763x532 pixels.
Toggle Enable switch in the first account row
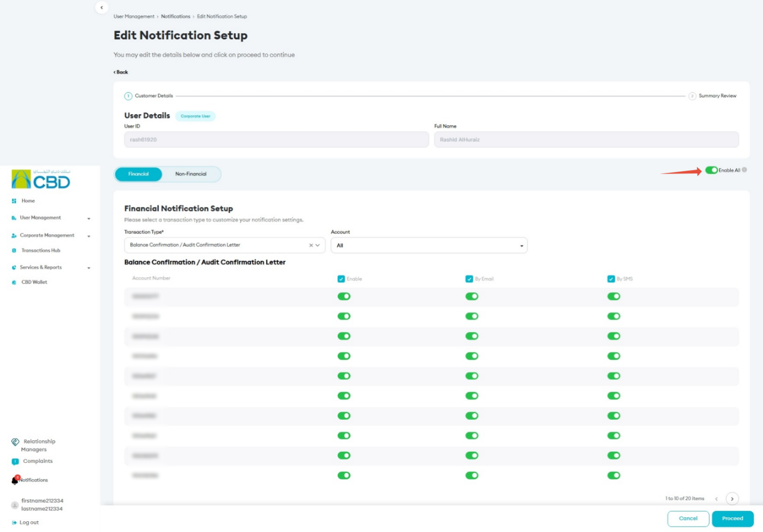coord(344,296)
